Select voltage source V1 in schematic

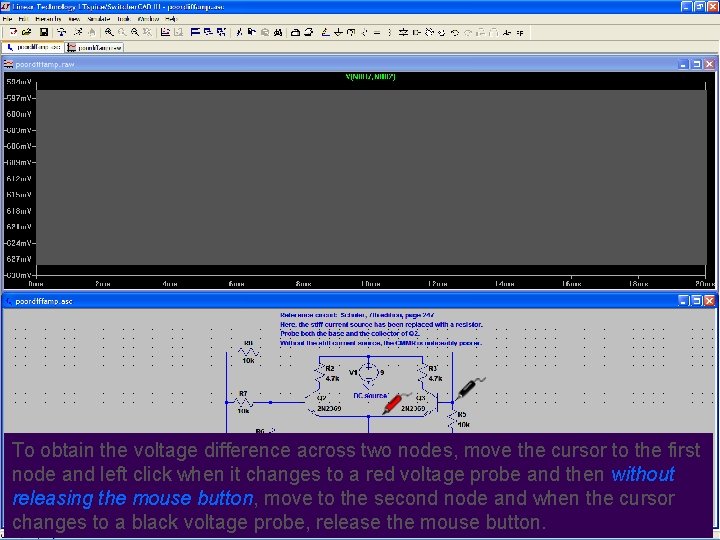(x=368, y=374)
